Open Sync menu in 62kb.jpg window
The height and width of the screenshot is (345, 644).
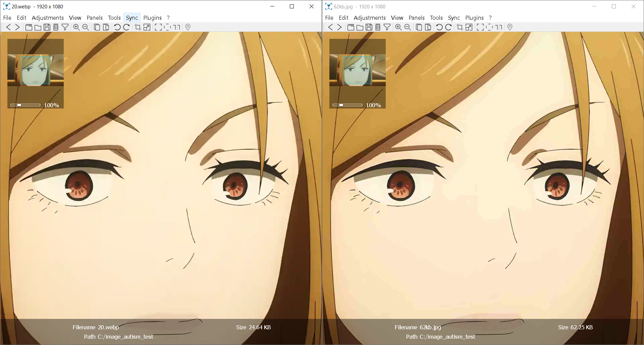pyautogui.click(x=454, y=18)
